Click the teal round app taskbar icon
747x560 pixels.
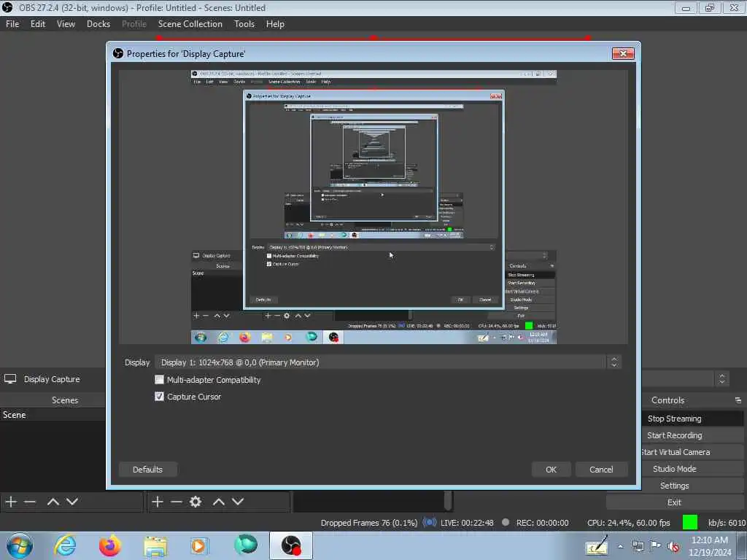tap(245, 545)
